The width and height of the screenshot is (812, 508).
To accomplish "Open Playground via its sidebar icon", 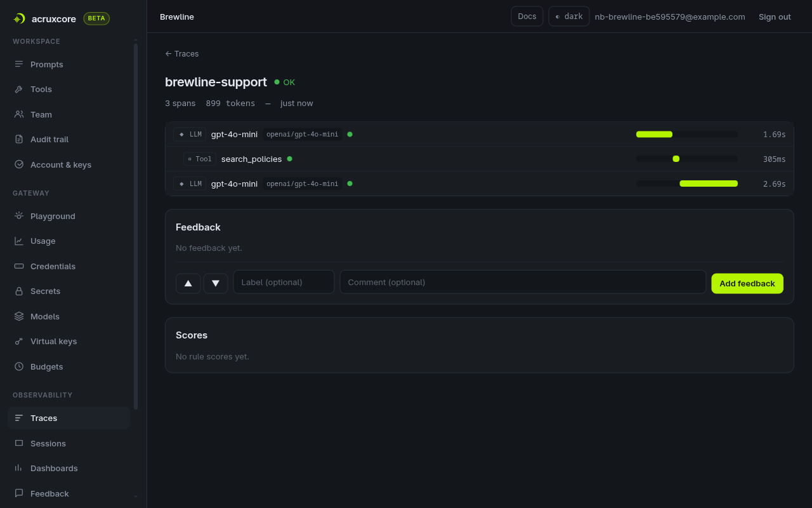I will 19,216.
